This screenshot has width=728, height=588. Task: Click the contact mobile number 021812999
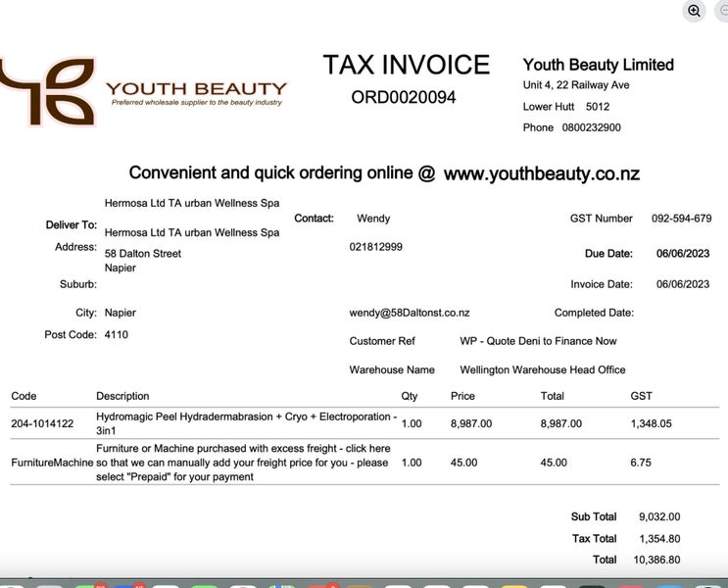coord(375,247)
